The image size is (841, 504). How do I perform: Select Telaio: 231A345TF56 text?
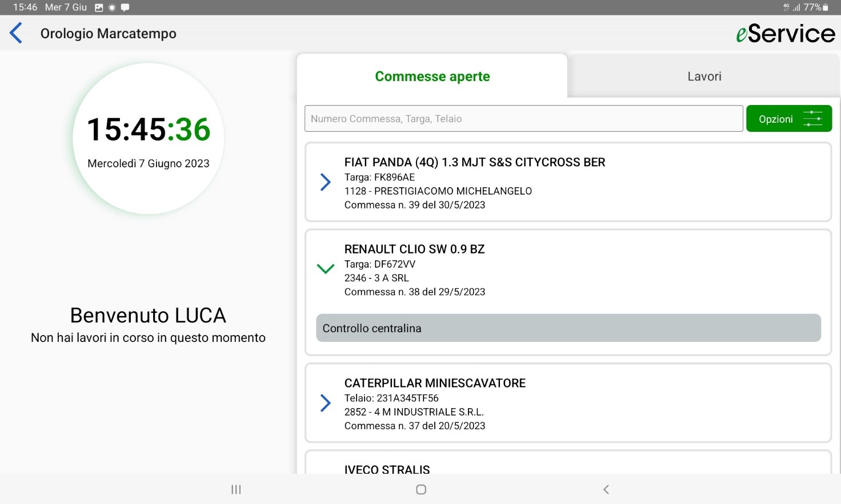(x=391, y=398)
